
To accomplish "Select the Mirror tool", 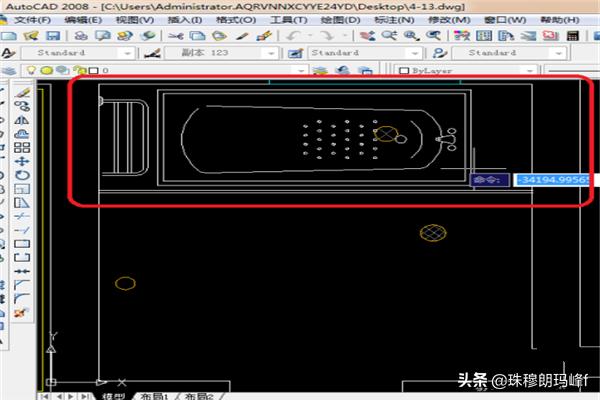I will pos(24,119).
